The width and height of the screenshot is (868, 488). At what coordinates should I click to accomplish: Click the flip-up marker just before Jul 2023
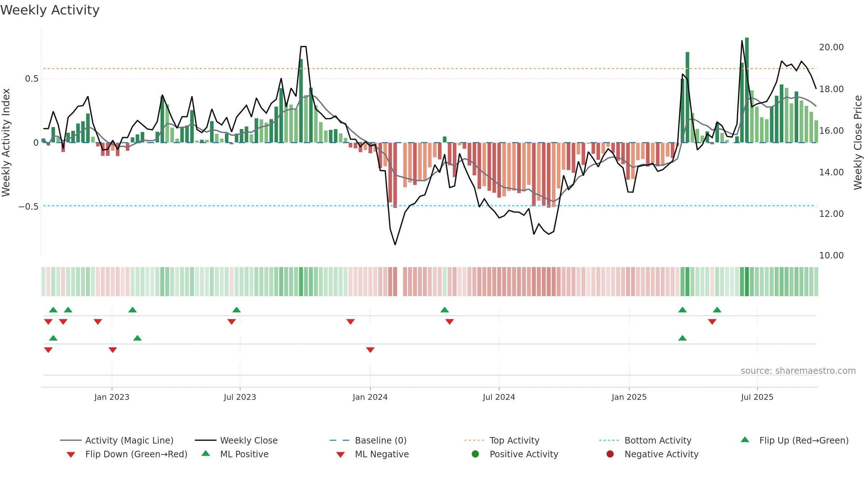pyautogui.click(x=237, y=310)
